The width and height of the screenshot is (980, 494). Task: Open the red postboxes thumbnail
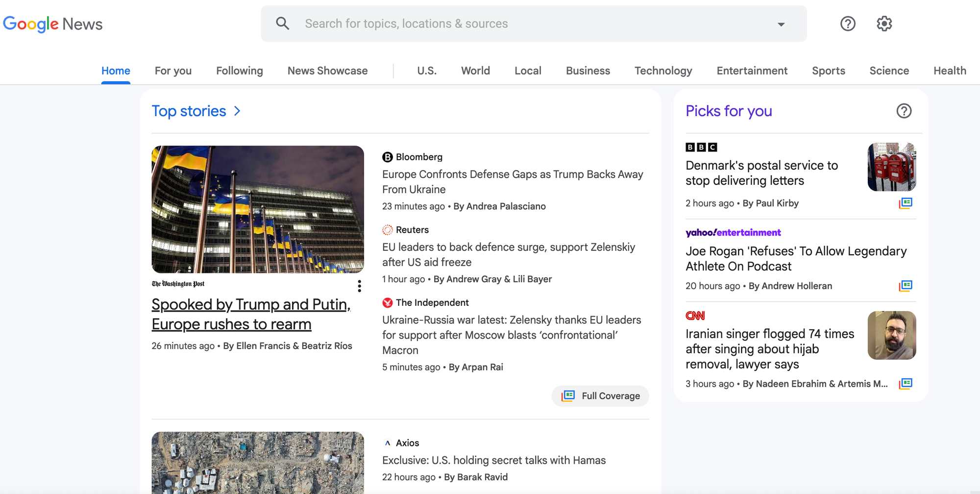pos(892,167)
